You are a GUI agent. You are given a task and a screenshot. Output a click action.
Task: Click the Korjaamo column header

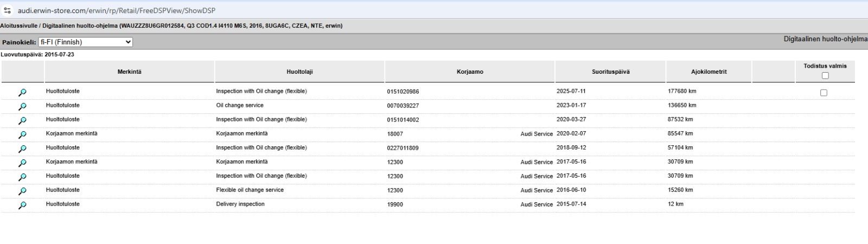click(470, 72)
